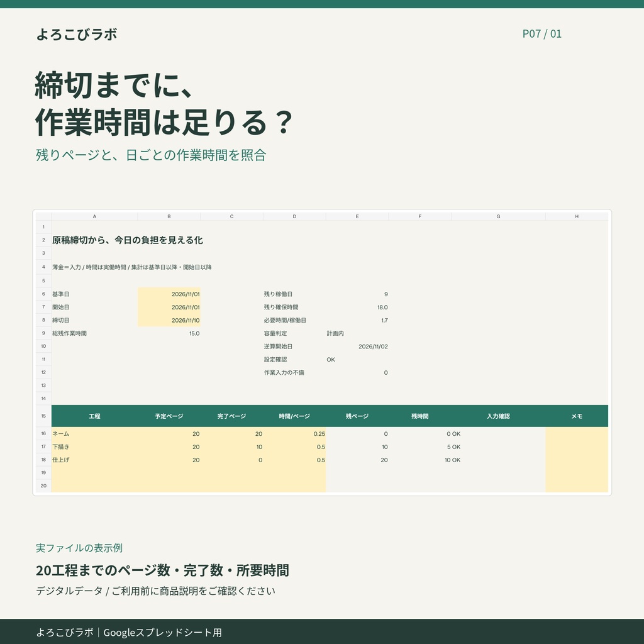This screenshot has width=644, height=644.
Task: Click the '下描き' process cell
Action: click(94, 447)
